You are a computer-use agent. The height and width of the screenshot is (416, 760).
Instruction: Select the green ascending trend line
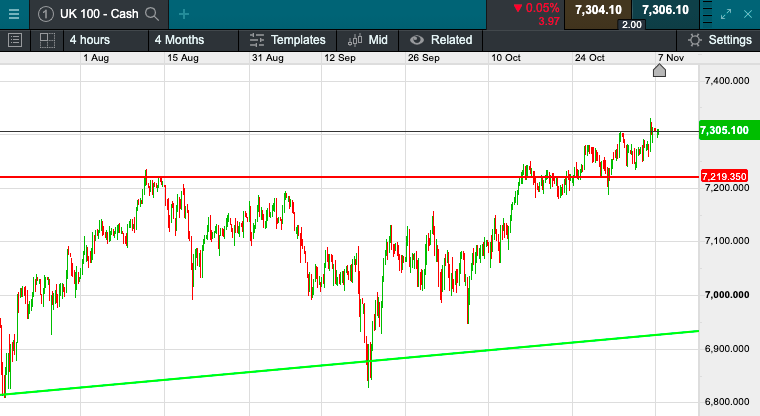point(400,362)
